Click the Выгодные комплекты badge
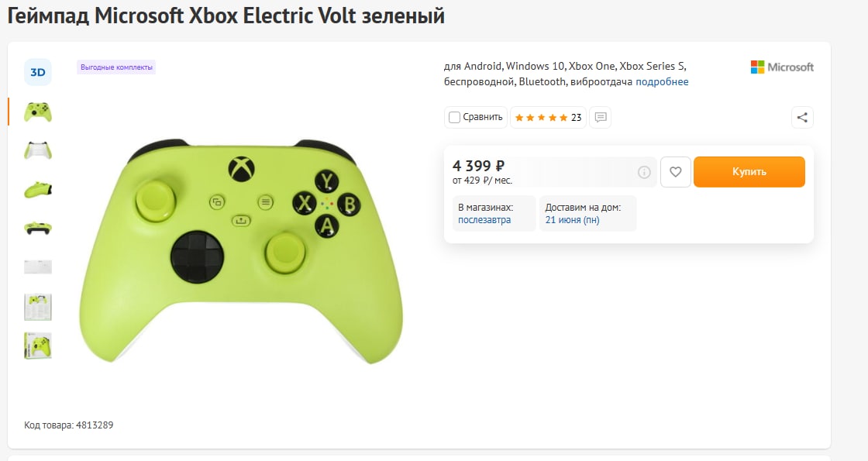 tap(116, 67)
